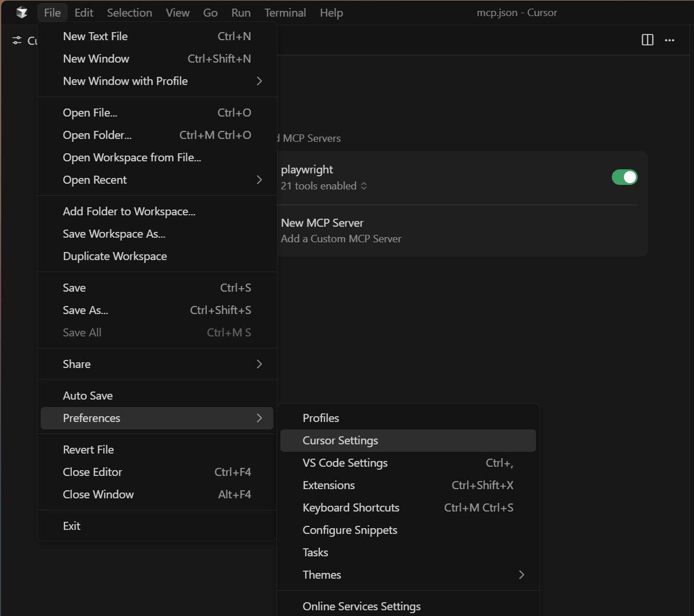Viewport: 694px width, 616px height.
Task: Open Extensions from Preferences submenu
Action: (408, 485)
